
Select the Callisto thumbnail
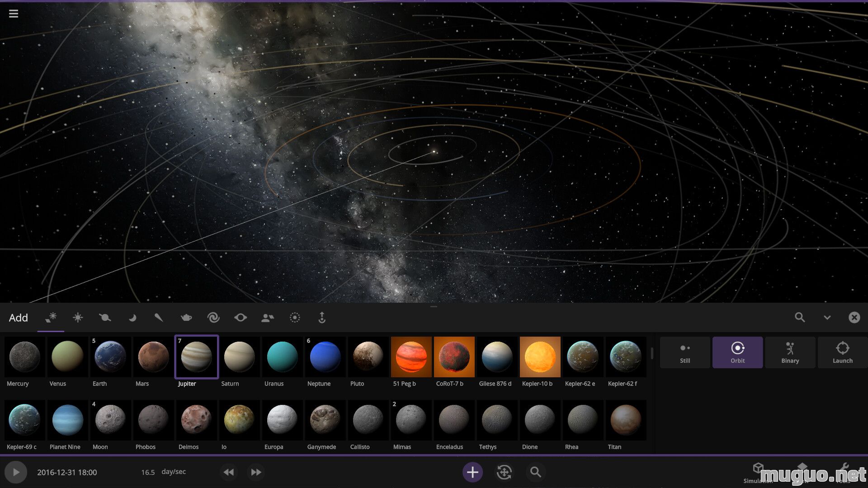368,420
